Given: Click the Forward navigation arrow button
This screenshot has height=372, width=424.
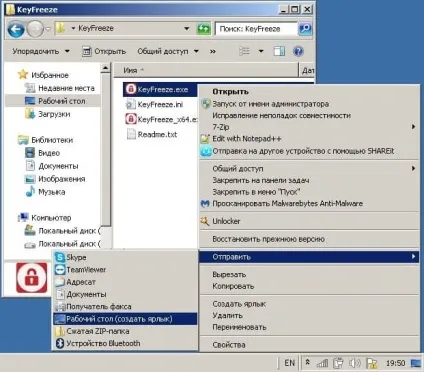Looking at the screenshot, I should click(x=35, y=29).
